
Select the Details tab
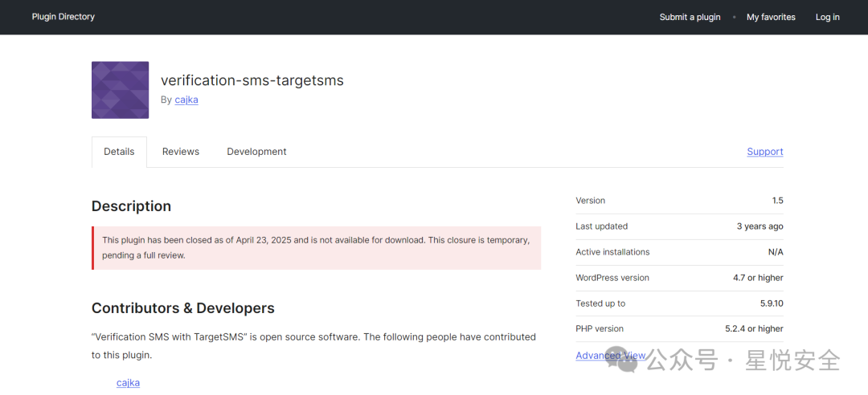click(x=119, y=152)
